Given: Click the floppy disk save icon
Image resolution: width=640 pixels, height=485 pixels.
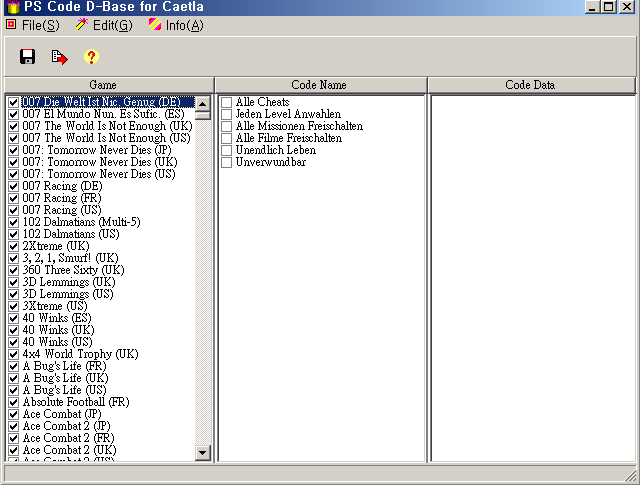Looking at the screenshot, I should 27,57.
